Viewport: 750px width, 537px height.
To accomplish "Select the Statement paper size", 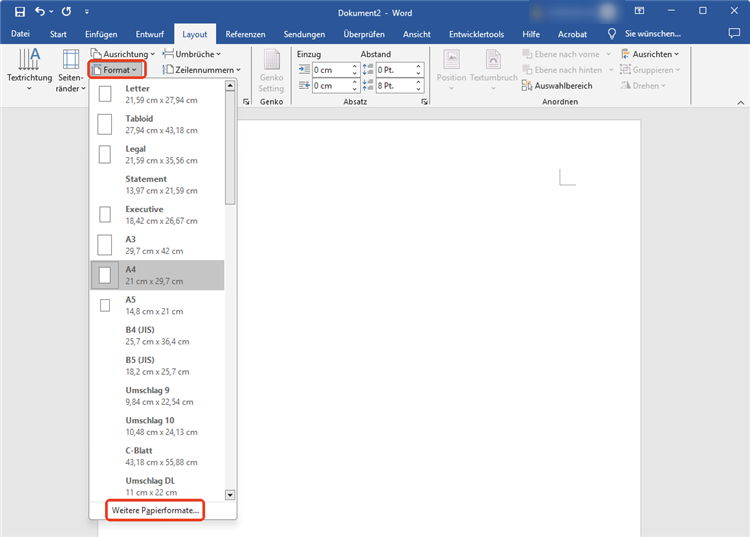I will click(157, 185).
